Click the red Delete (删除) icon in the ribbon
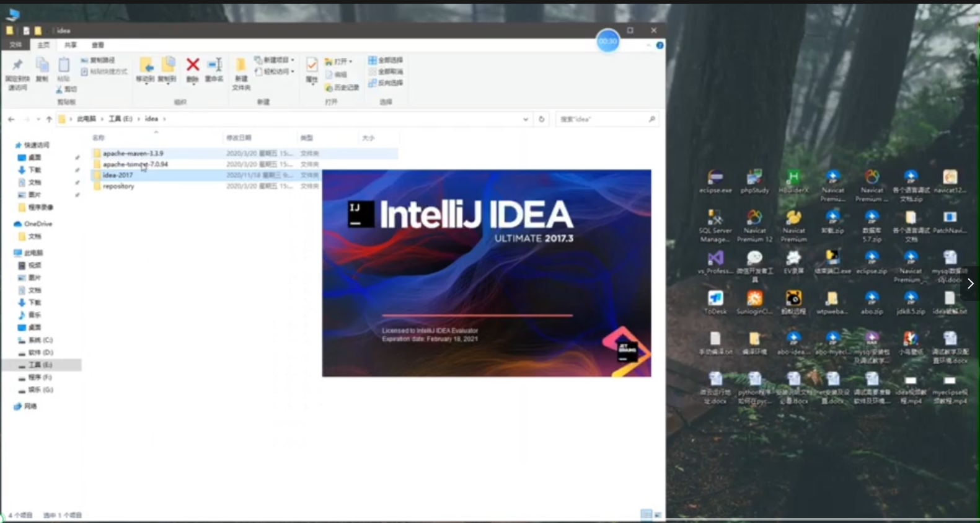Image resolution: width=980 pixels, height=523 pixels. pyautogui.click(x=192, y=65)
